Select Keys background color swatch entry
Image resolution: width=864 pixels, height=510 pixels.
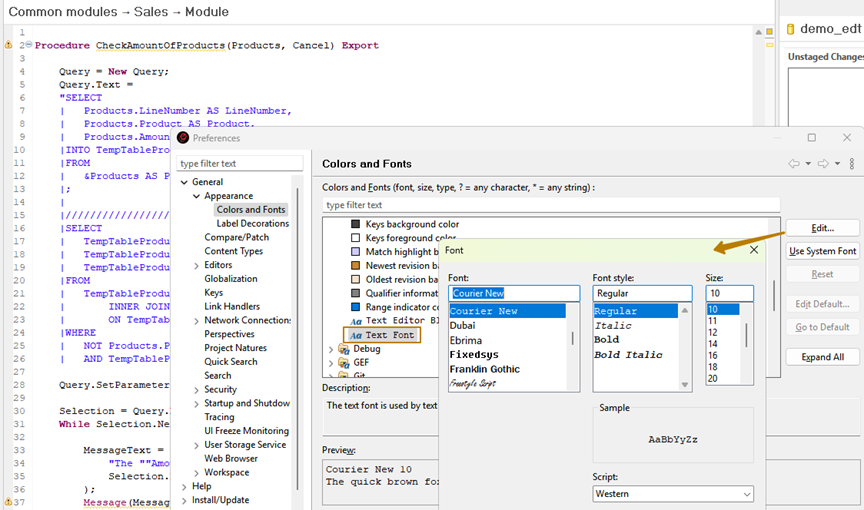pyautogui.click(x=355, y=225)
